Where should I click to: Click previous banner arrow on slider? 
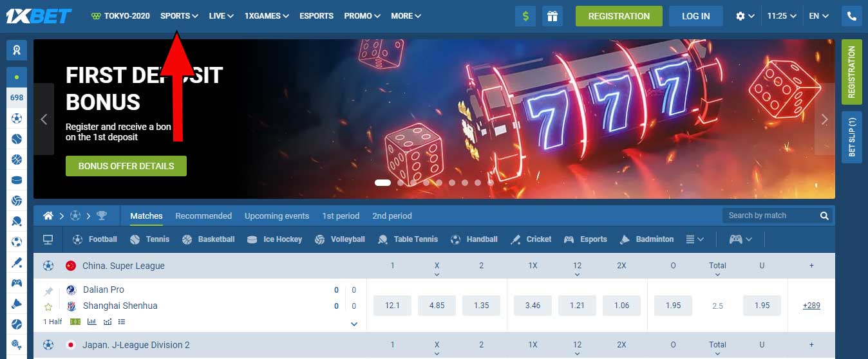[44, 119]
